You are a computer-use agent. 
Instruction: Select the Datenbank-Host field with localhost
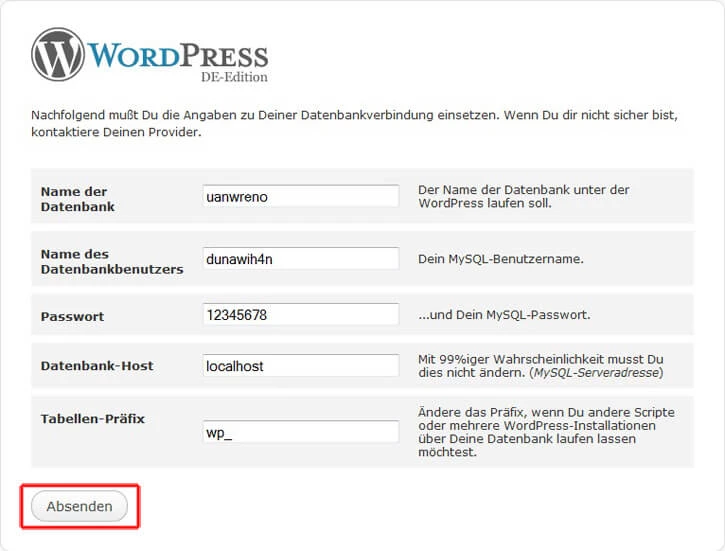pyautogui.click(x=300, y=366)
